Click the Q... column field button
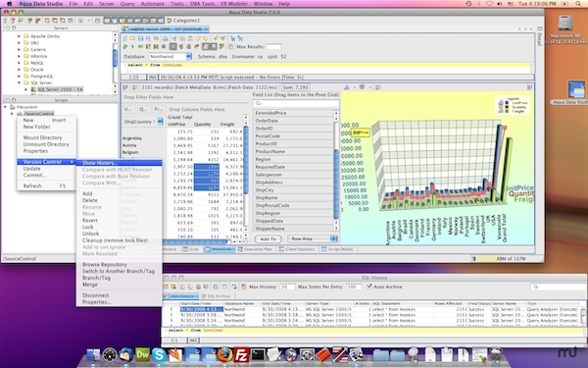 pyautogui.click(x=143, y=109)
